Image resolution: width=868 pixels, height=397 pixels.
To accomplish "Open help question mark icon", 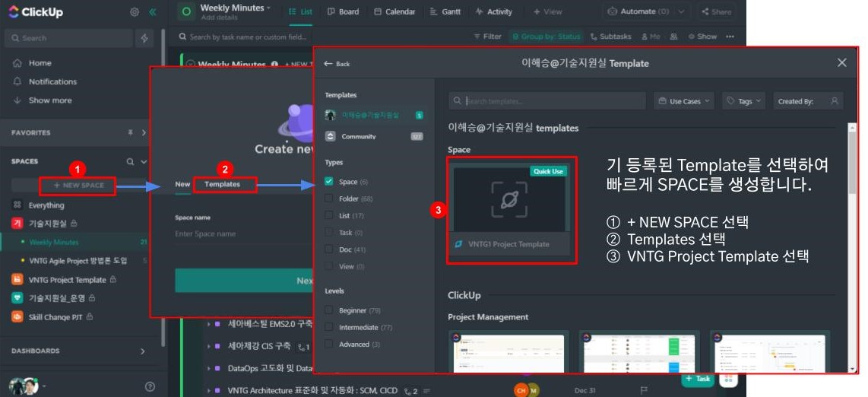I will [x=150, y=386].
